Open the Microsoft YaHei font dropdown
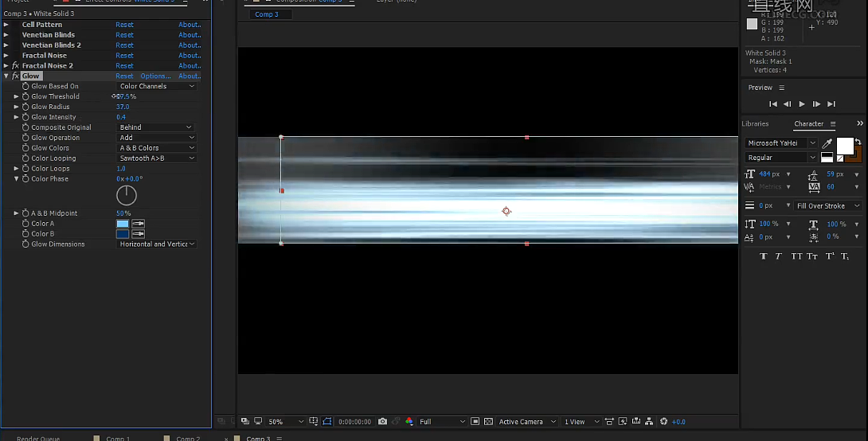Viewport: 868px width, 441px height. coord(781,143)
